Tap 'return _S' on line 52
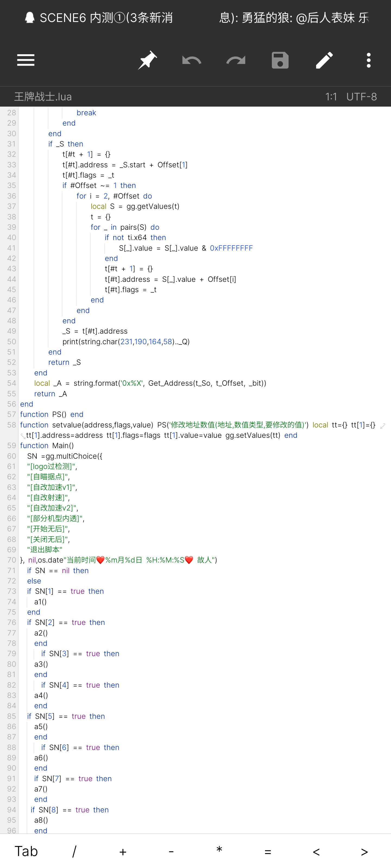This screenshot has height=868, width=391. point(64,362)
